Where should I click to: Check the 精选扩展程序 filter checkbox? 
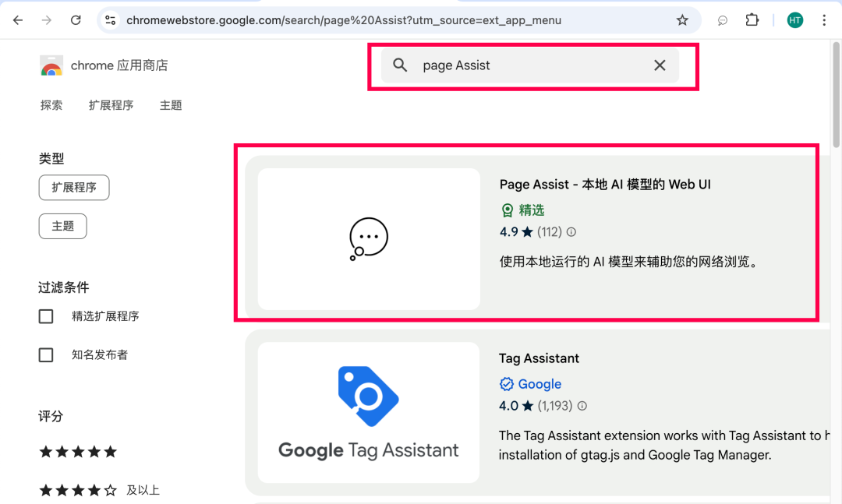(46, 316)
